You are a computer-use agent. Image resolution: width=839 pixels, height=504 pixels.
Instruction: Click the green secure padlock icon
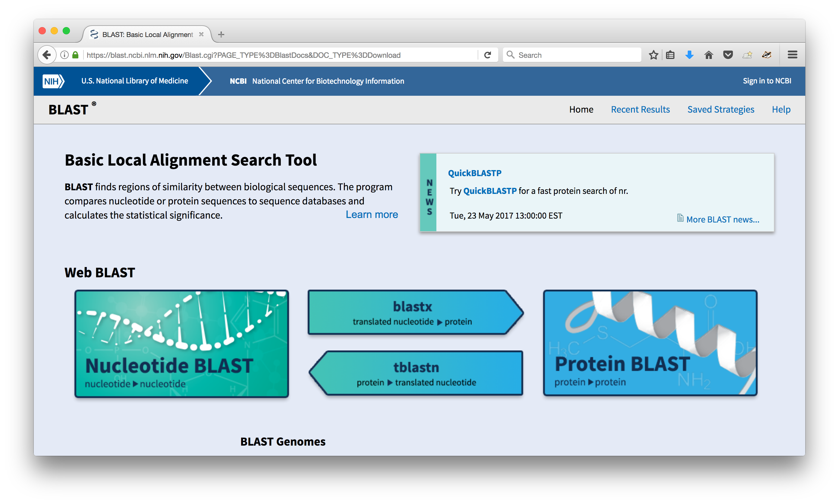tap(75, 55)
